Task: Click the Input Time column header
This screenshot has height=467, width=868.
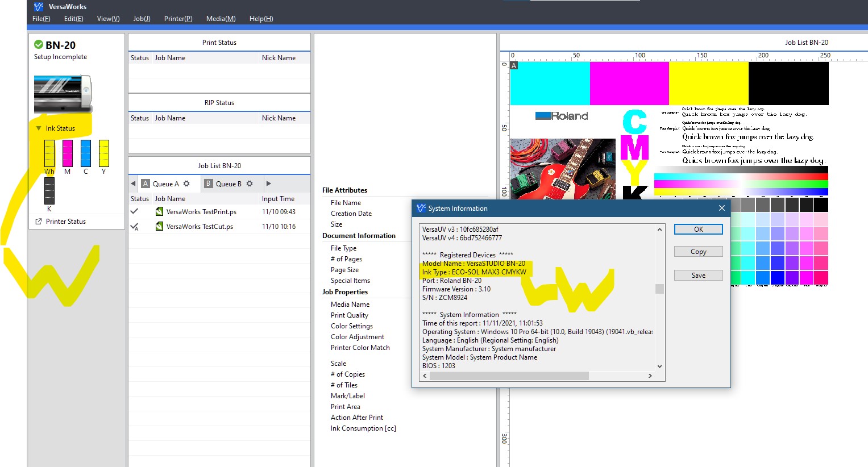Action: 278,199
